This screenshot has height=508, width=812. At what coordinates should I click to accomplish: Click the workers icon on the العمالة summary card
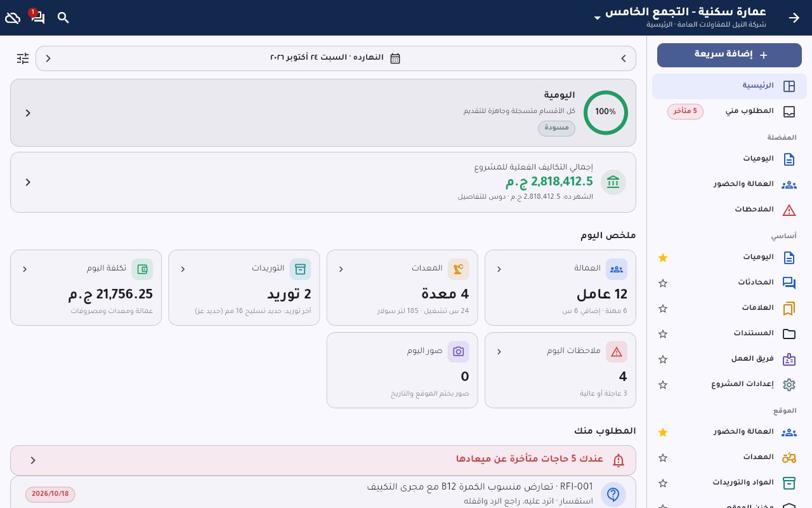tap(617, 269)
